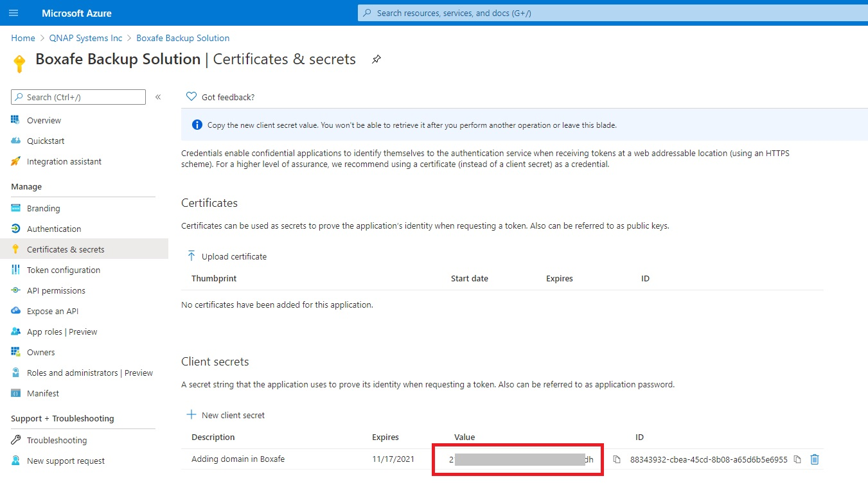This screenshot has height=485, width=868.
Task: Click the Microsoft Azure logo text
Action: [76, 13]
